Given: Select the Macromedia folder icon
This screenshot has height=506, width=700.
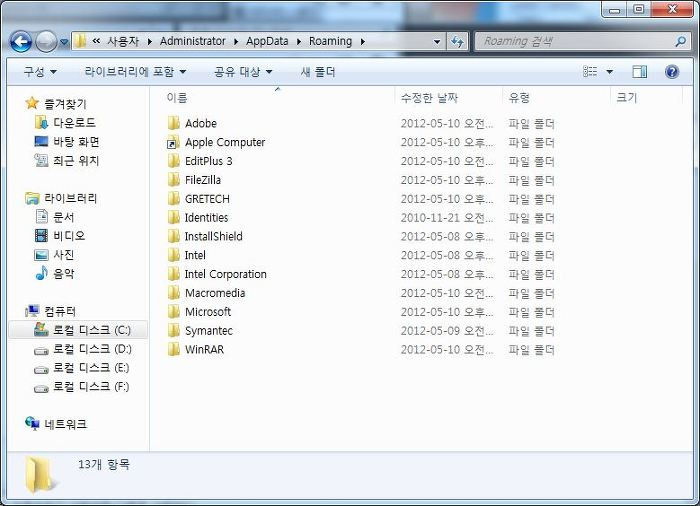Looking at the screenshot, I should tap(173, 293).
